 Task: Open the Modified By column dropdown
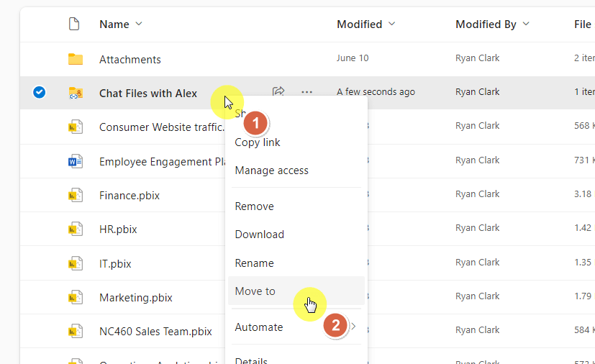[x=526, y=24]
